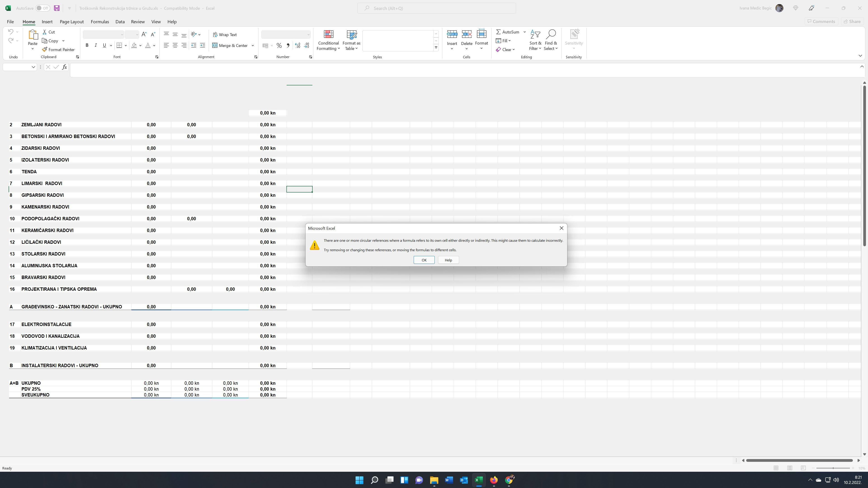Toggle Merge & Center

pyautogui.click(x=230, y=45)
